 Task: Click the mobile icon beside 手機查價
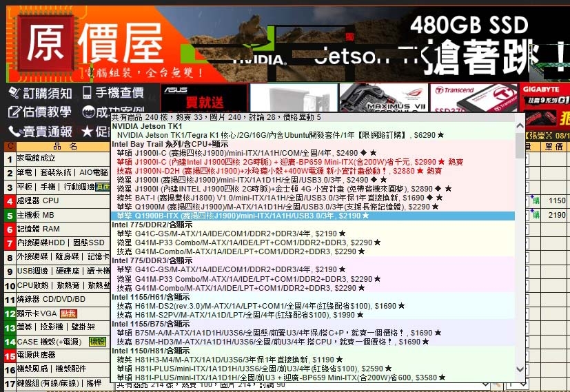[x=87, y=92]
